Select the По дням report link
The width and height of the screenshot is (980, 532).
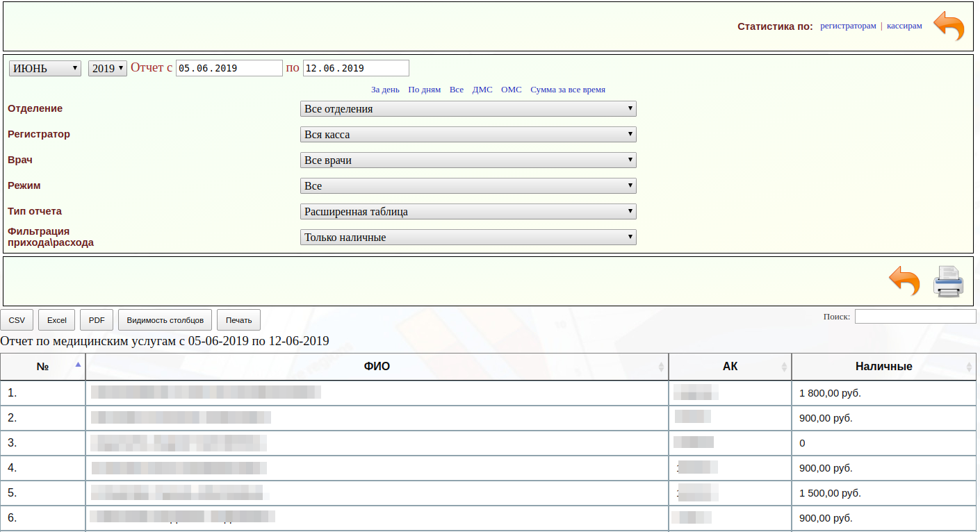[424, 90]
